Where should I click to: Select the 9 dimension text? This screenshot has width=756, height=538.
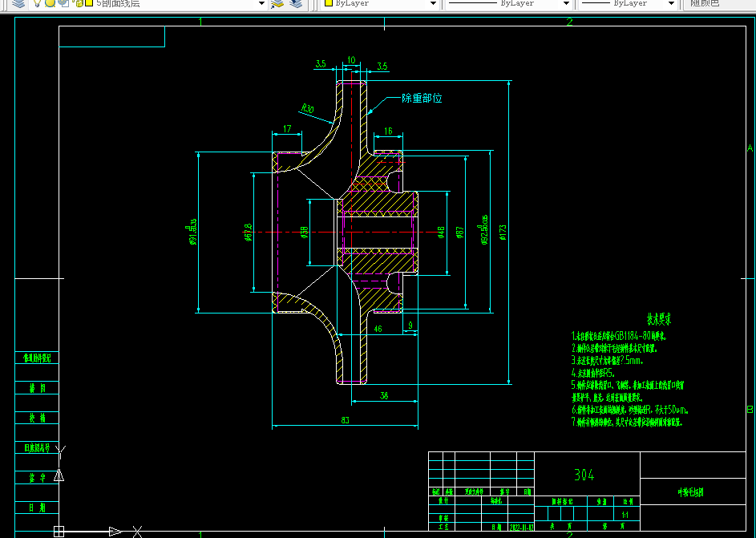410,326
